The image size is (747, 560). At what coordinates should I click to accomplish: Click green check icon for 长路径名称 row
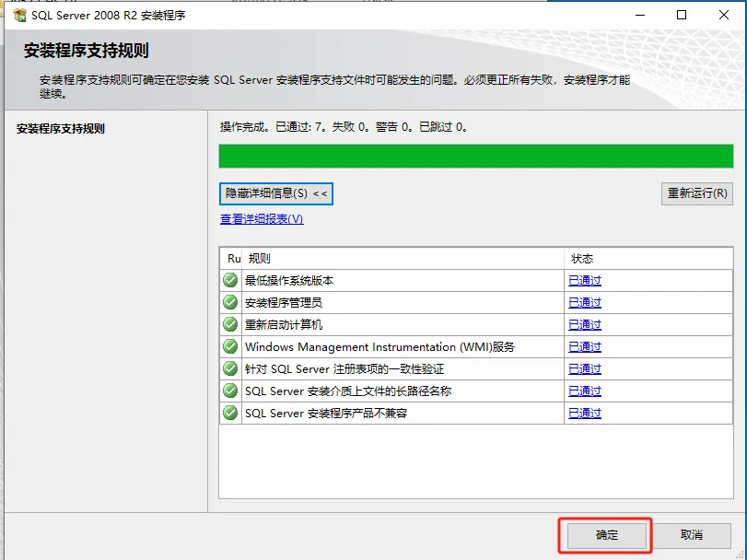click(230, 391)
